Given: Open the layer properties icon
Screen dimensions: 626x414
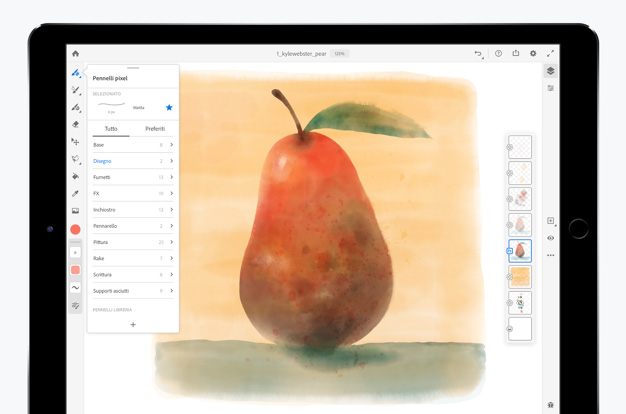Looking at the screenshot, I should tap(551, 88).
